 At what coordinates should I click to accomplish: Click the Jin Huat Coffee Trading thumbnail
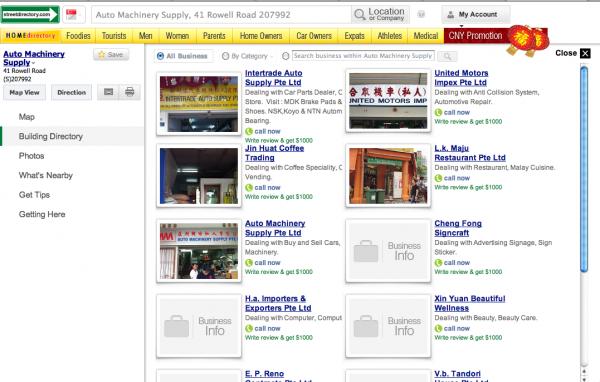(199, 176)
